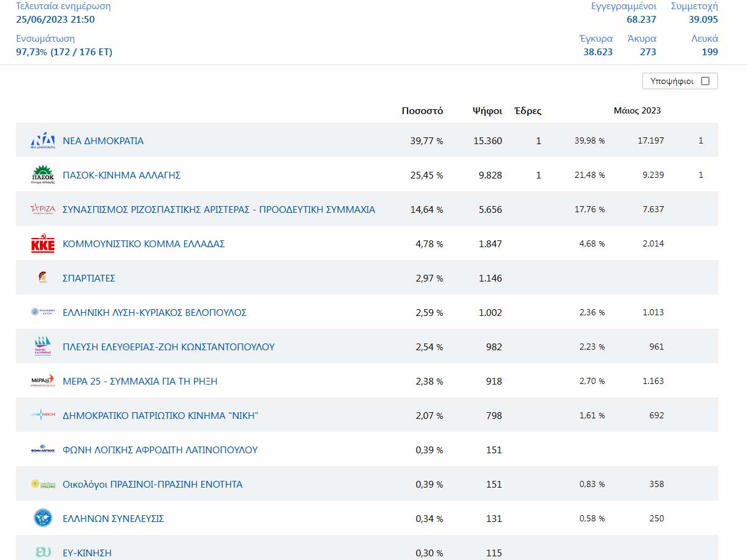Click the ΕΥ-Κίνηση logo
Image resolution: width=747 pixels, height=560 pixels.
pyautogui.click(x=43, y=552)
